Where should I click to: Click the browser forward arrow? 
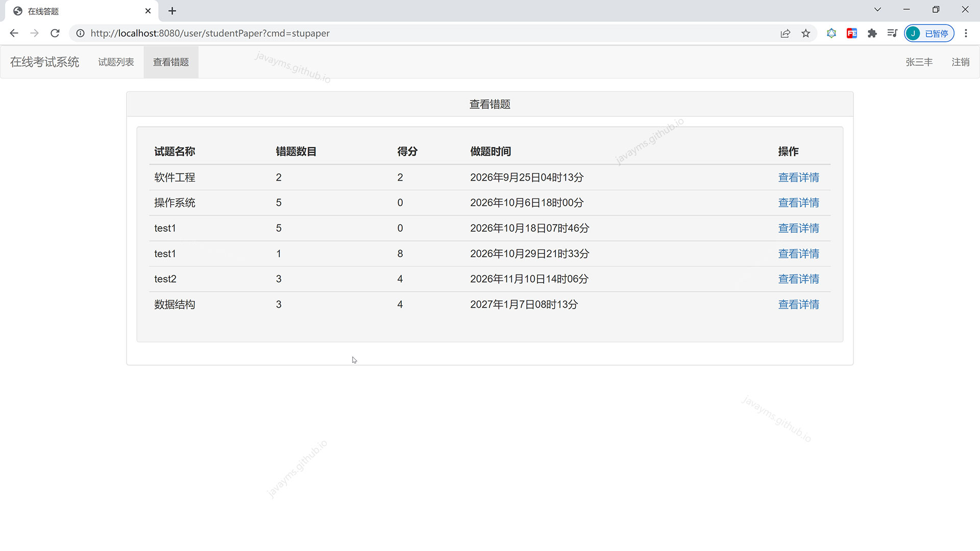[x=34, y=33]
